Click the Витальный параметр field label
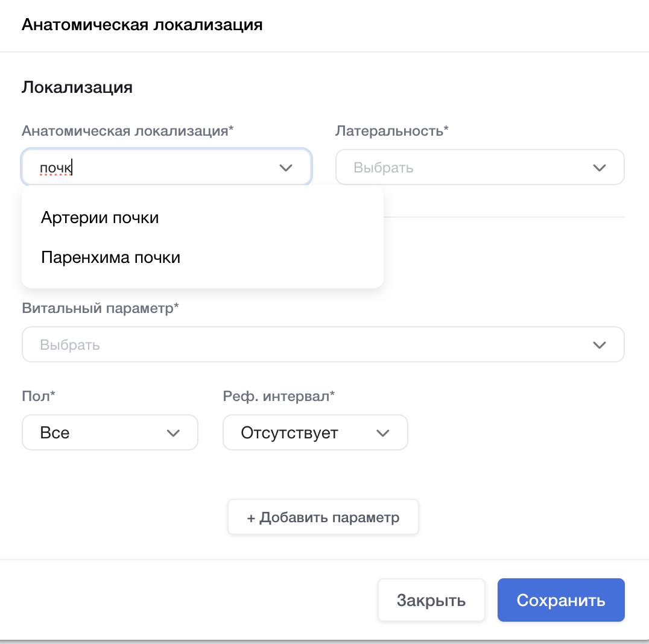This screenshot has height=644, width=649. [x=101, y=308]
